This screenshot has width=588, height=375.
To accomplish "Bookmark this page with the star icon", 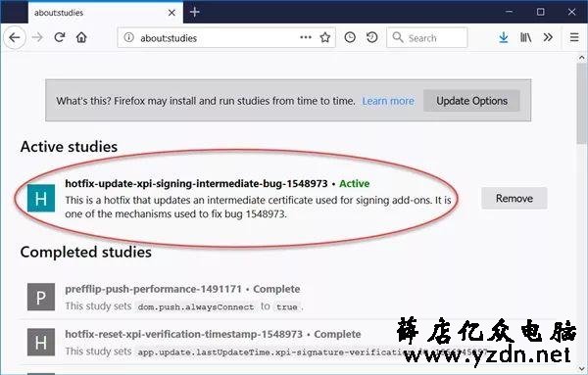I will (x=324, y=37).
